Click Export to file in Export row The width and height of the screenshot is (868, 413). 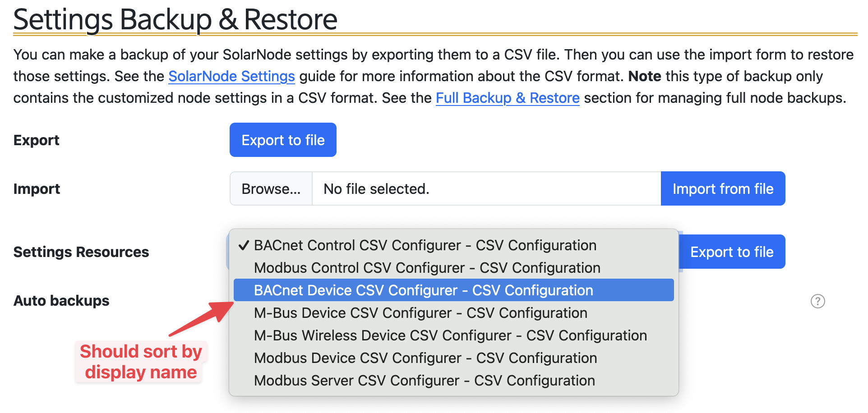283,140
